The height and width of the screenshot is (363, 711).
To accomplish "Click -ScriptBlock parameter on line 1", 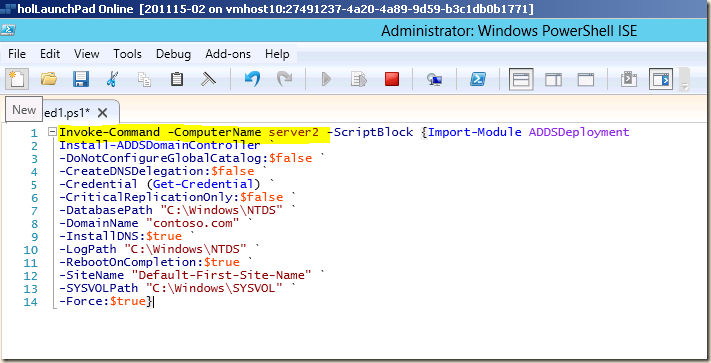I will pos(370,132).
